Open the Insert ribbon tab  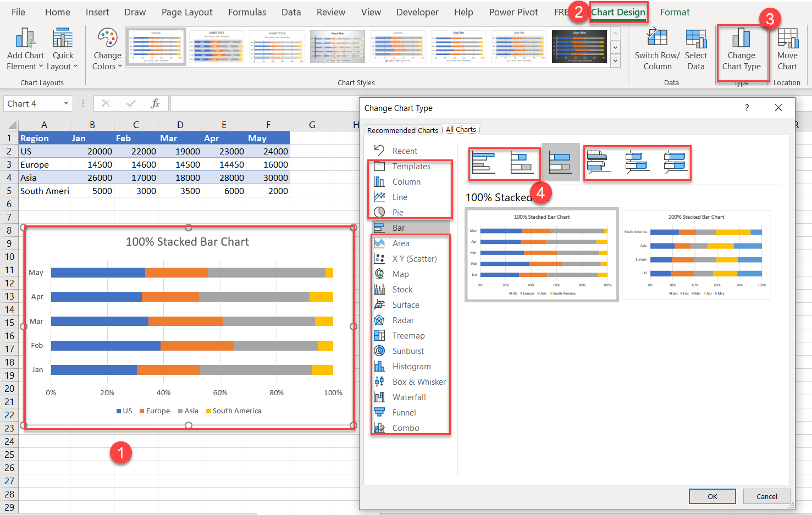click(97, 12)
